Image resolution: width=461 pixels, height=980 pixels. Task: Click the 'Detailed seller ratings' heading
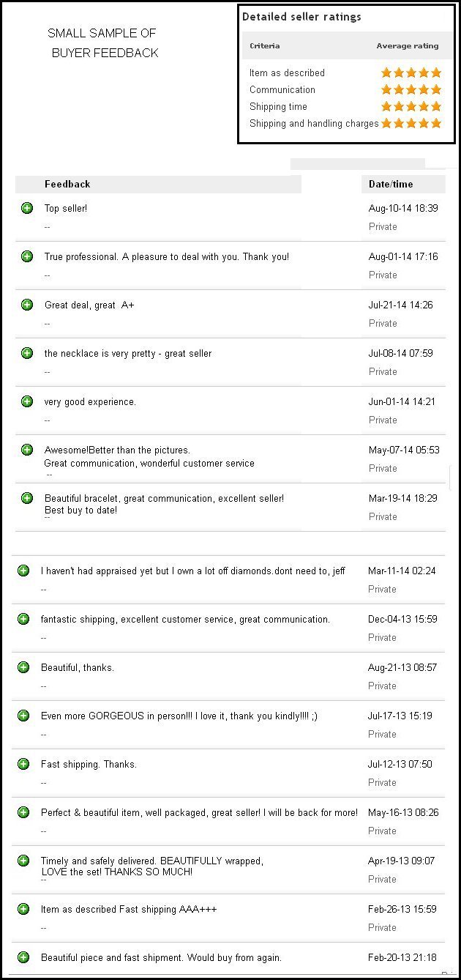pyautogui.click(x=301, y=16)
